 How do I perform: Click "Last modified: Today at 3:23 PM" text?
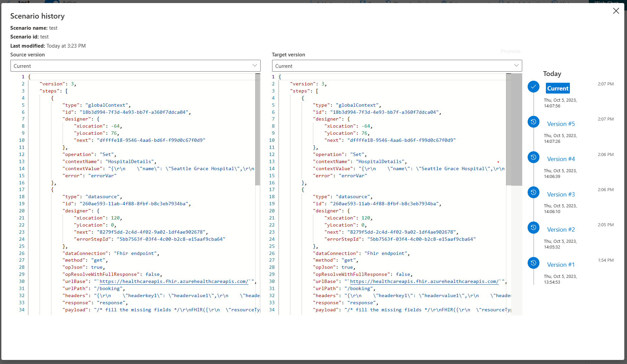click(x=48, y=46)
